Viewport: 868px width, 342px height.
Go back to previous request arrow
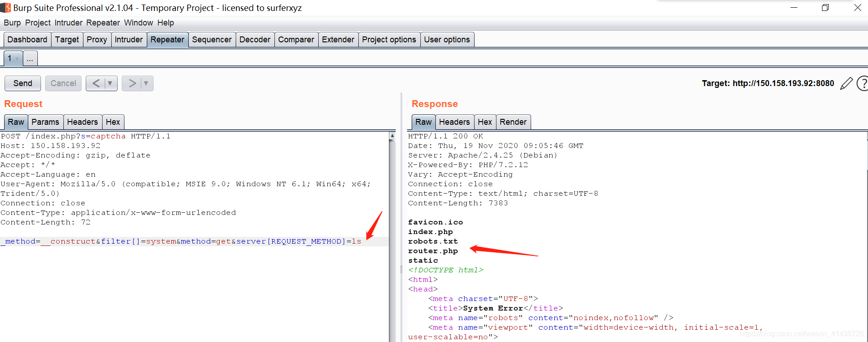pos(96,83)
